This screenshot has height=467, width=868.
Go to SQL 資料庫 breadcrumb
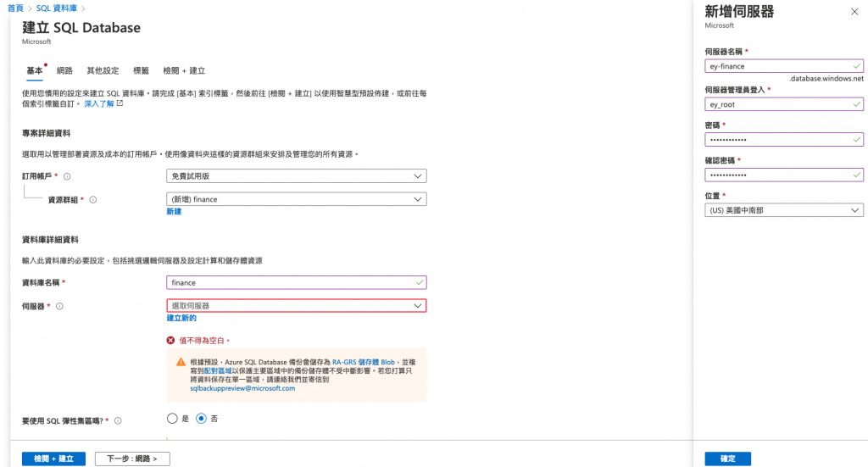point(57,8)
